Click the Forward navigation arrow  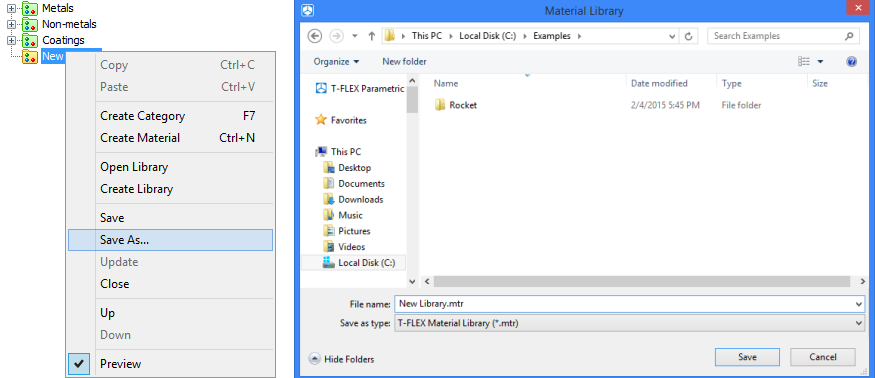336,36
